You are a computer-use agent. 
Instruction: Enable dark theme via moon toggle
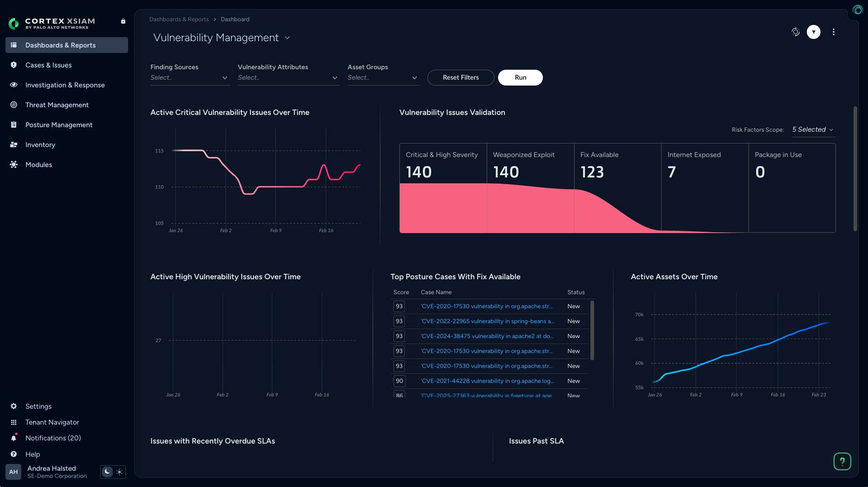click(106, 472)
